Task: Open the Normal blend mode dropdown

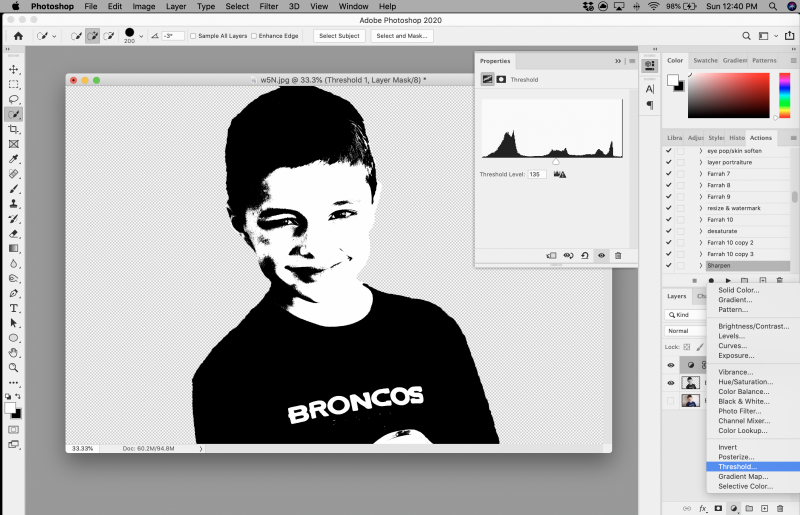Action: click(x=686, y=331)
